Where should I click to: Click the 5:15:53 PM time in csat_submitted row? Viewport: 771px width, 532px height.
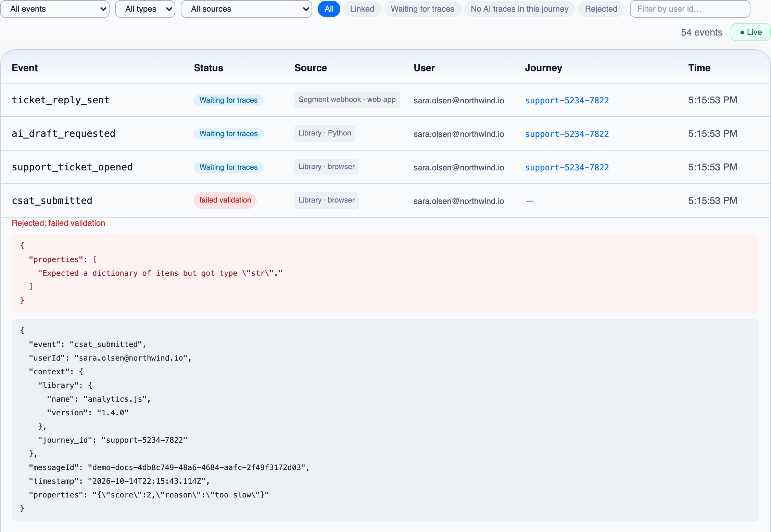[712, 200]
